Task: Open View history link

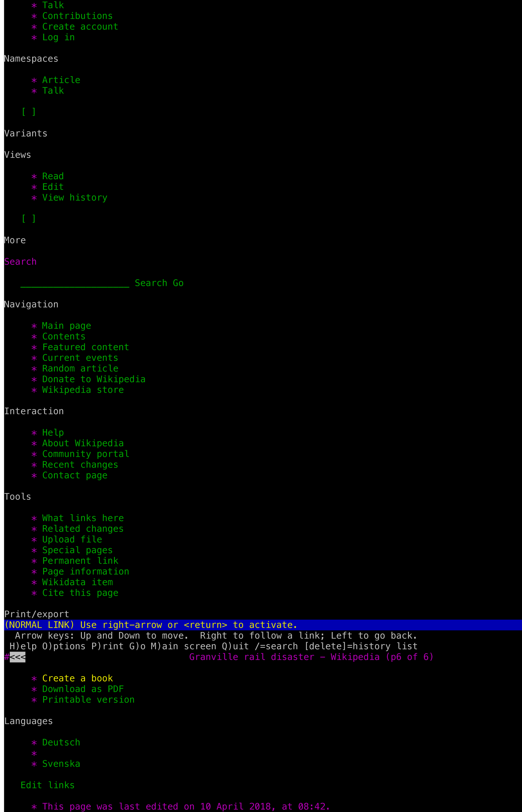Action: (74, 198)
